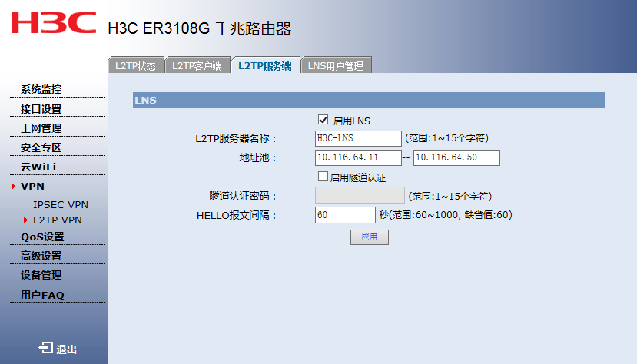Focus the L2TP服务器名称 field
The height and width of the screenshot is (364, 637).
(358, 138)
